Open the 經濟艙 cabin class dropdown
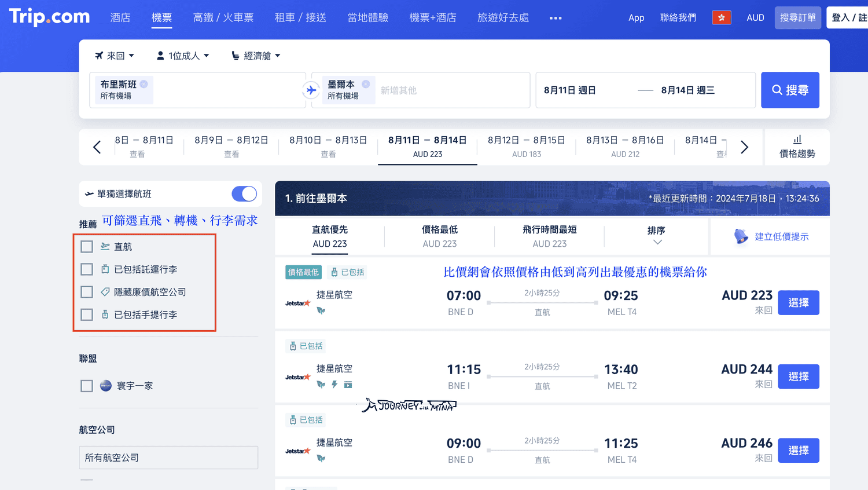The image size is (868, 490). (256, 56)
